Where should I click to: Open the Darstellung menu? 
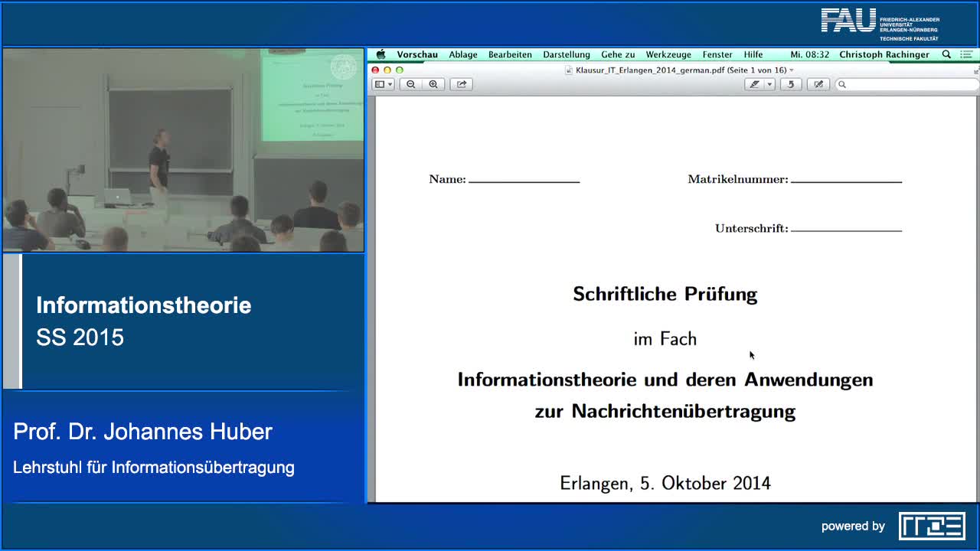pyautogui.click(x=567, y=54)
